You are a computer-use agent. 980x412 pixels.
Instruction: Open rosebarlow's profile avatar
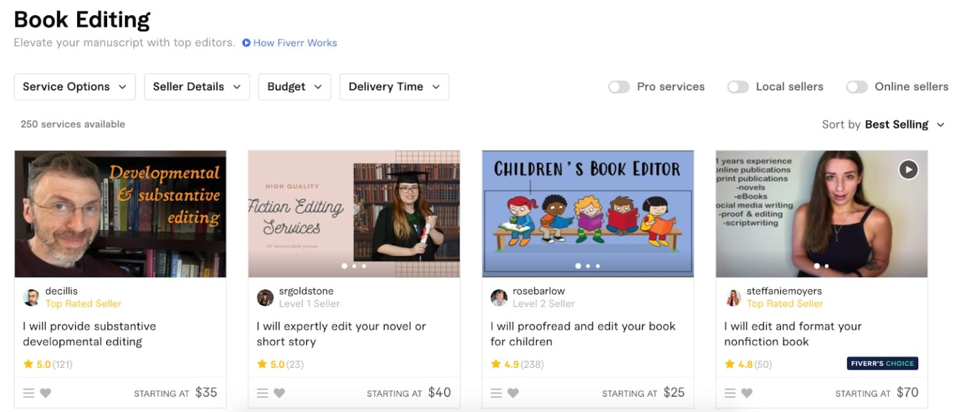[498, 296]
